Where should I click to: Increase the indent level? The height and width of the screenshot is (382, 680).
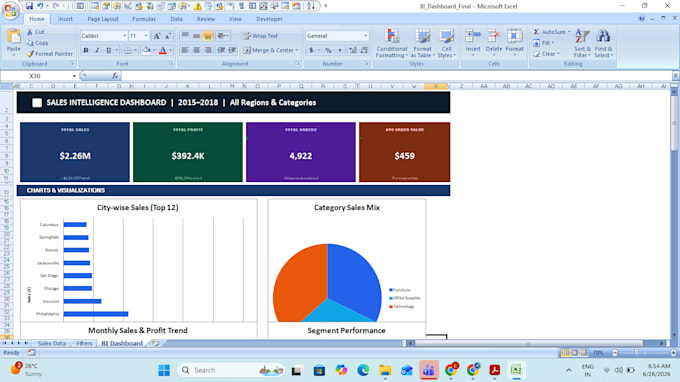tap(232, 50)
